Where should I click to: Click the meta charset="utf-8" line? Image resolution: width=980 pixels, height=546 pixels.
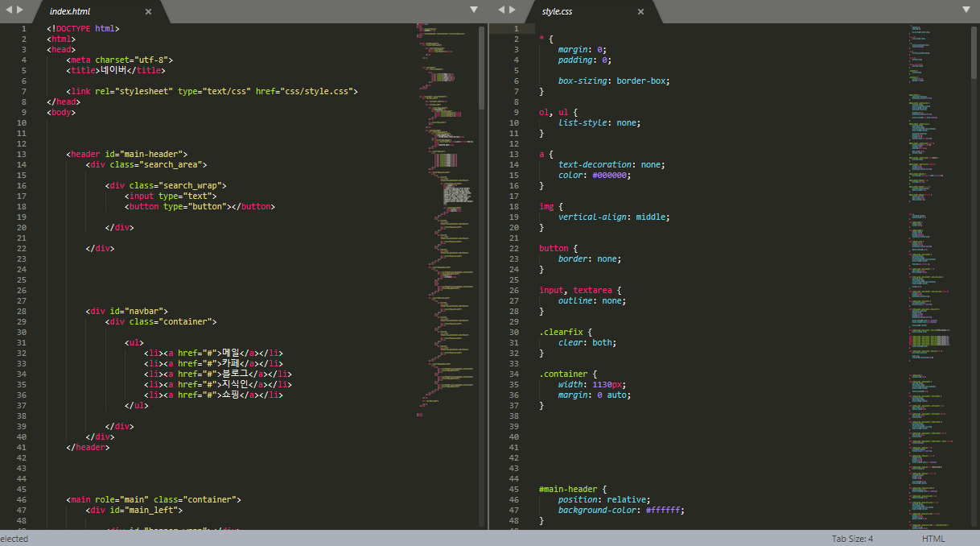pyautogui.click(x=119, y=60)
